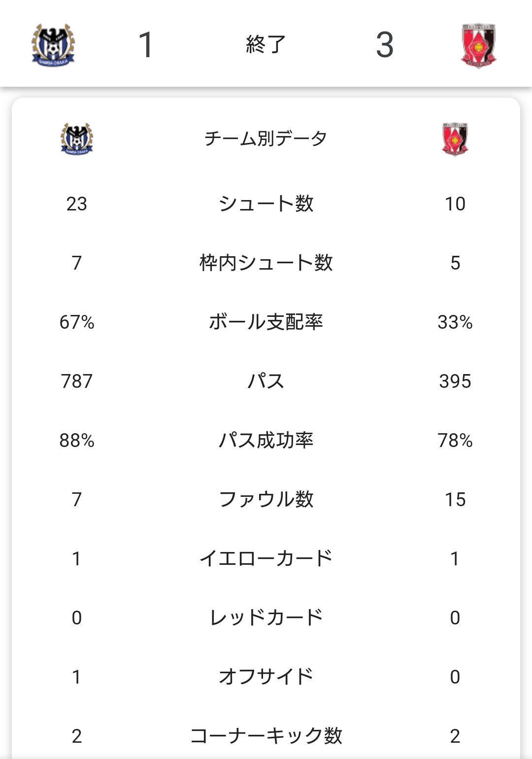This screenshot has height=759, width=532.
Task: Tap the パス stat label
Action: pyautogui.click(x=266, y=381)
